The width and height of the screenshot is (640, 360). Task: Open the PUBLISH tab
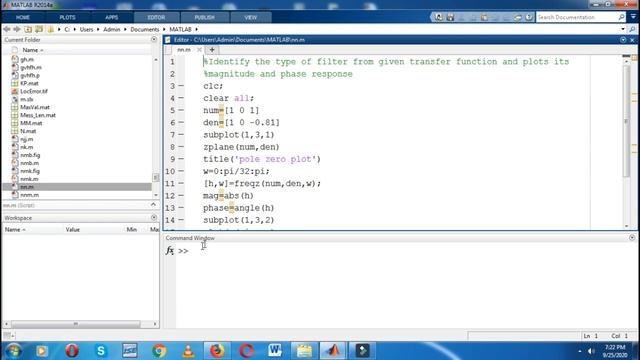click(204, 18)
